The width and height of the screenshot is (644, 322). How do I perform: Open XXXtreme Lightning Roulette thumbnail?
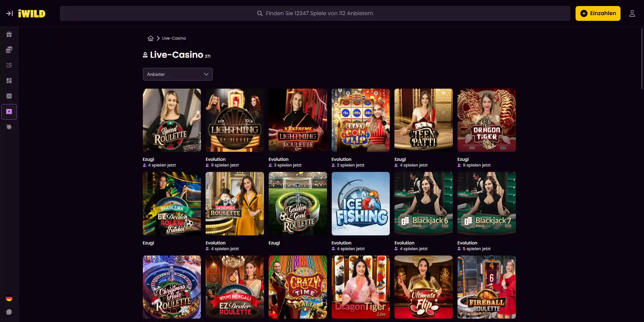(x=298, y=120)
